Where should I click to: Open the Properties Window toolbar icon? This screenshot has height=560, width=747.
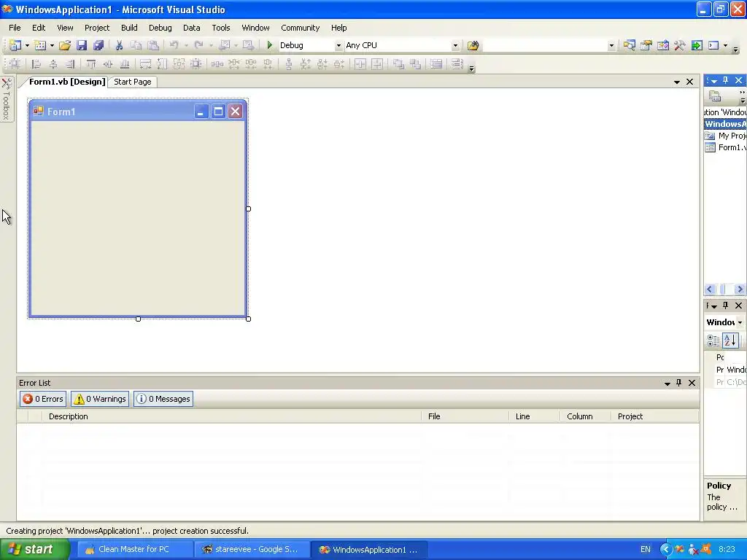(646, 45)
